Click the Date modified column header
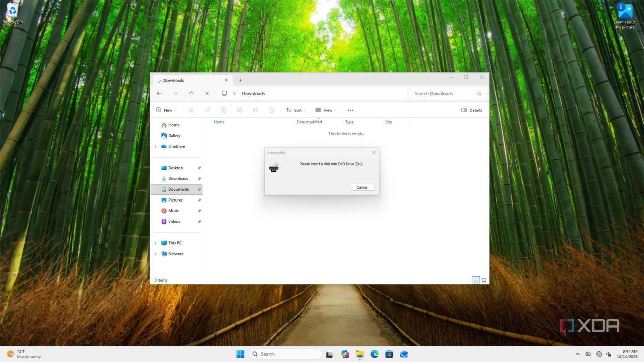Screen dimensions: 644x362 pyautogui.click(x=309, y=122)
